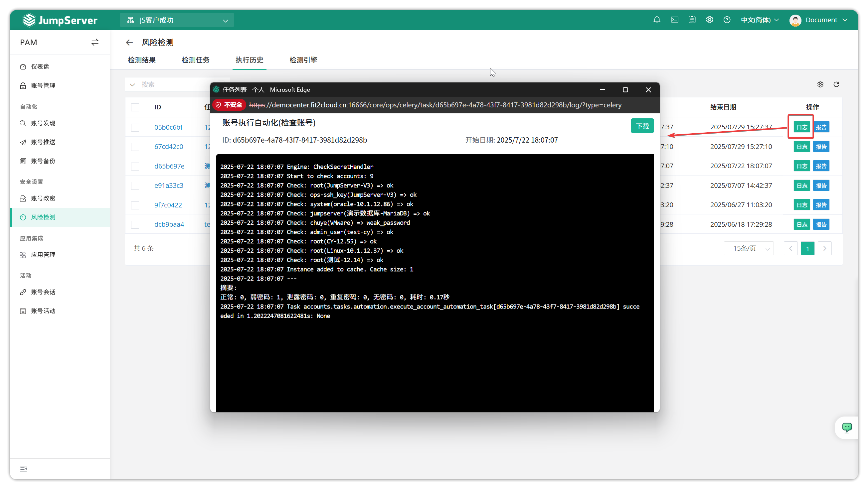Image resolution: width=868 pixels, height=486 pixels.
Task: Open system settings gear in top header
Action: point(709,20)
